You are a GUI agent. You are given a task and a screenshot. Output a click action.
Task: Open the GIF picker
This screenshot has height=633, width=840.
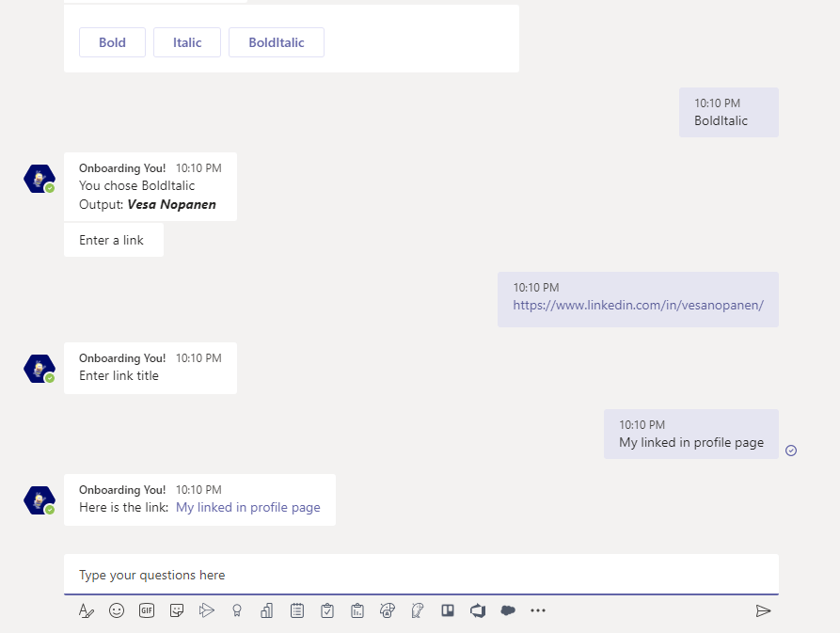pos(147,610)
